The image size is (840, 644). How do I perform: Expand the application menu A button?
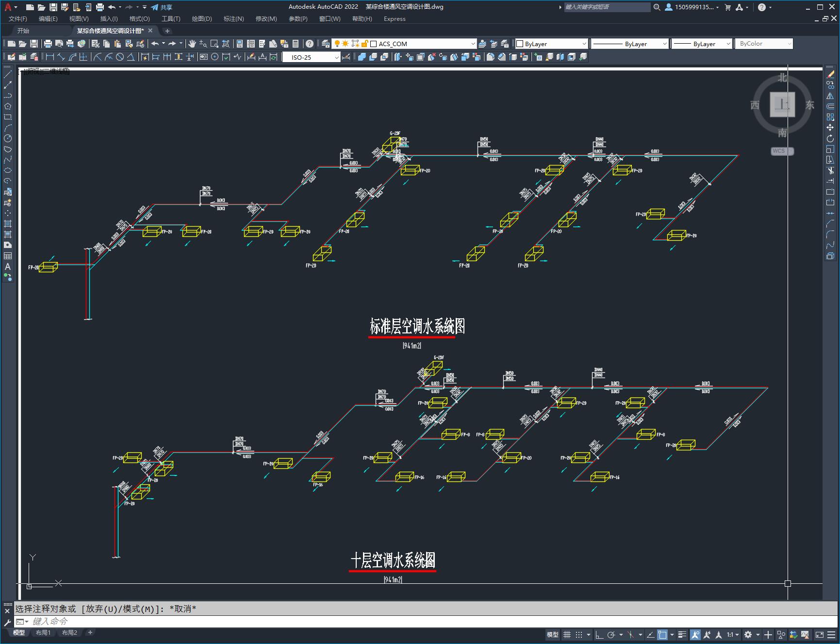pos(10,7)
